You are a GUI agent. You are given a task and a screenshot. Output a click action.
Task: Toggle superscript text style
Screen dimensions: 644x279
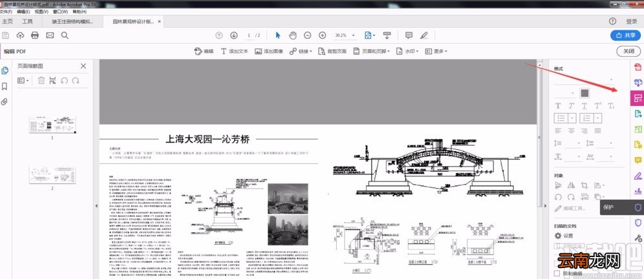pyautogui.click(x=597, y=106)
